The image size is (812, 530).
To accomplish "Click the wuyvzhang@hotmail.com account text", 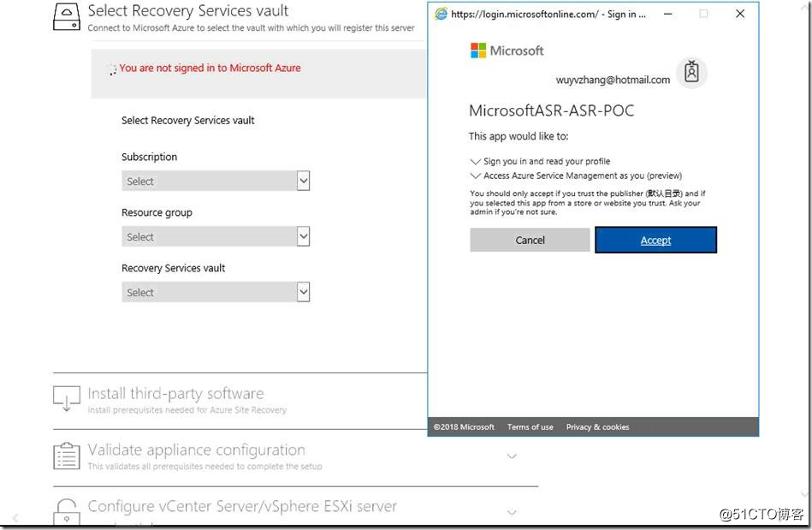I will 613,80.
